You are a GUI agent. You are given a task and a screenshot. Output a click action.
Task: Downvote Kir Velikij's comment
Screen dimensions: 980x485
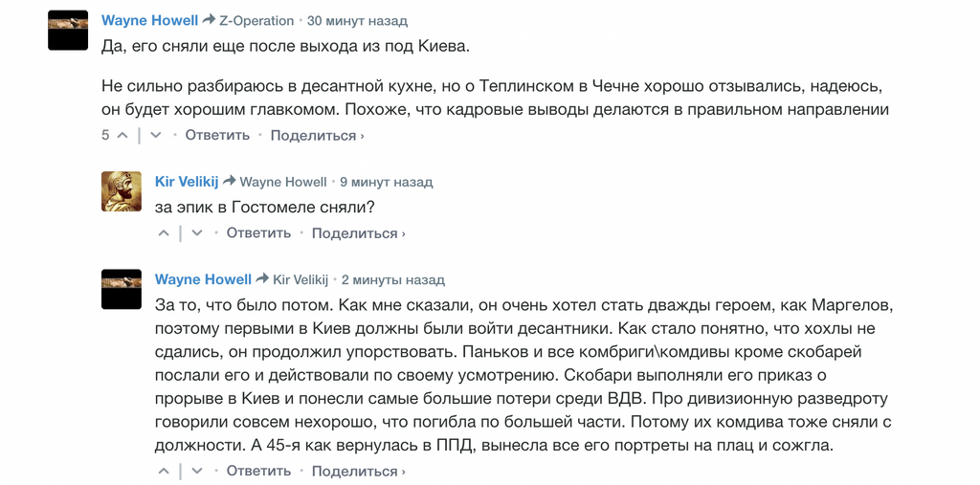coord(197,232)
